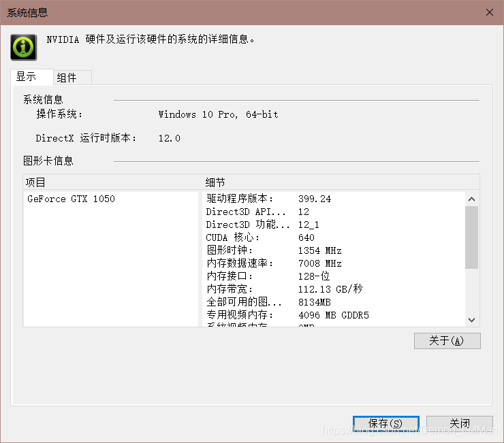Click the value 112.13 GB/秒
This screenshot has height=443, width=504.
330,289
